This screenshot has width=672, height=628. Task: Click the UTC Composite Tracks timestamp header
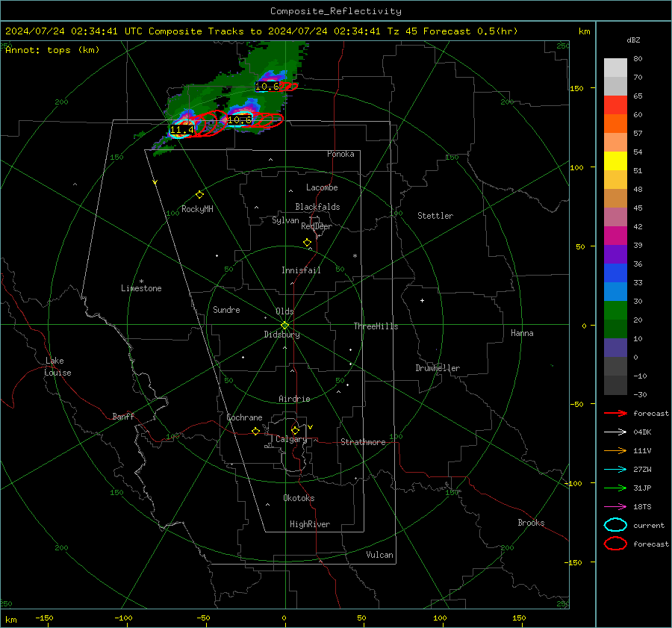261,31
